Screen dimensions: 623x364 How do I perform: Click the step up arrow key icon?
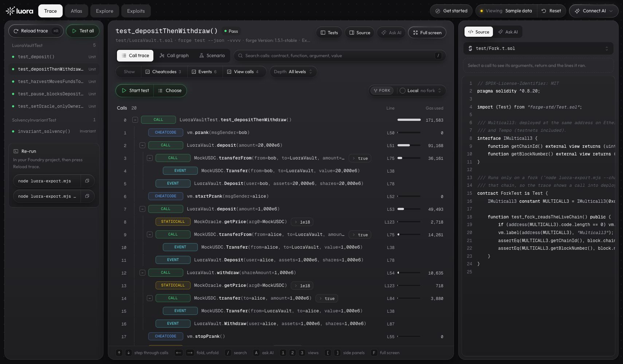click(x=119, y=353)
